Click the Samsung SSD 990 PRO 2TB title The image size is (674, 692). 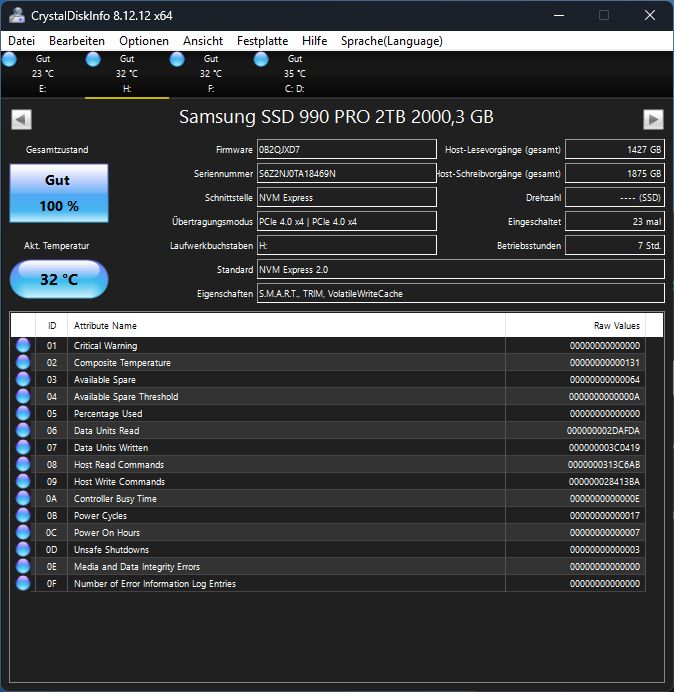pos(336,117)
